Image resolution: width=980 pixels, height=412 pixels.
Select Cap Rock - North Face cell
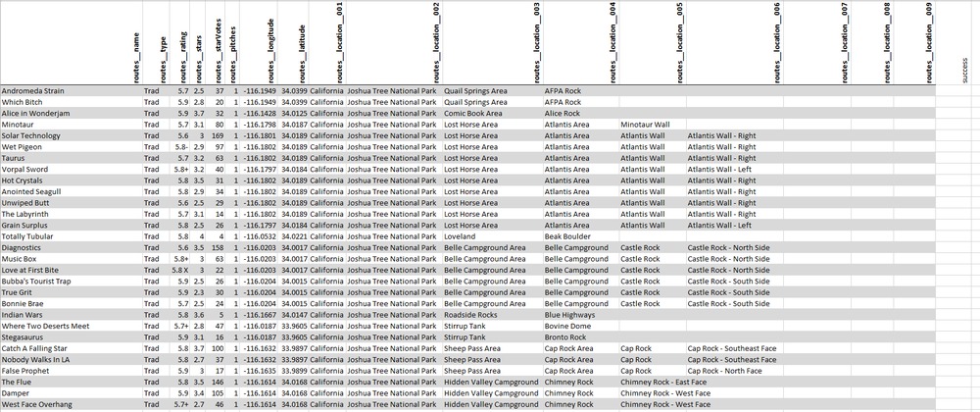click(x=734, y=371)
